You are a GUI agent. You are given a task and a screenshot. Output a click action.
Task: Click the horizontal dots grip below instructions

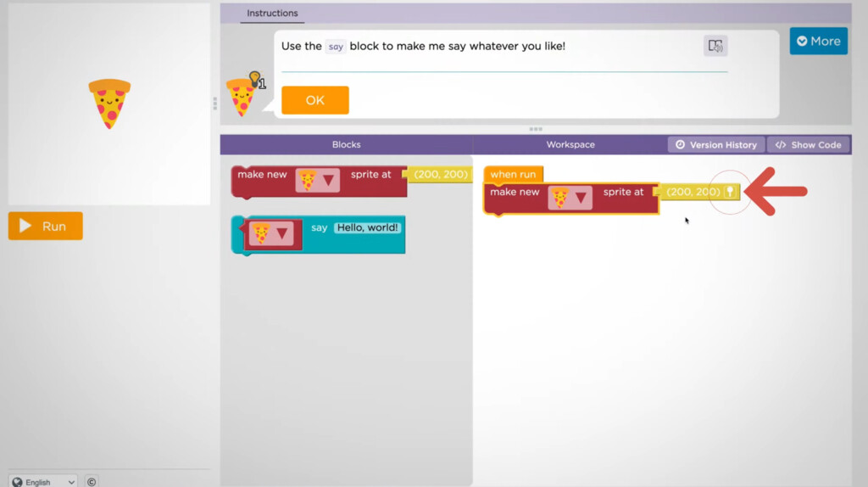point(536,129)
